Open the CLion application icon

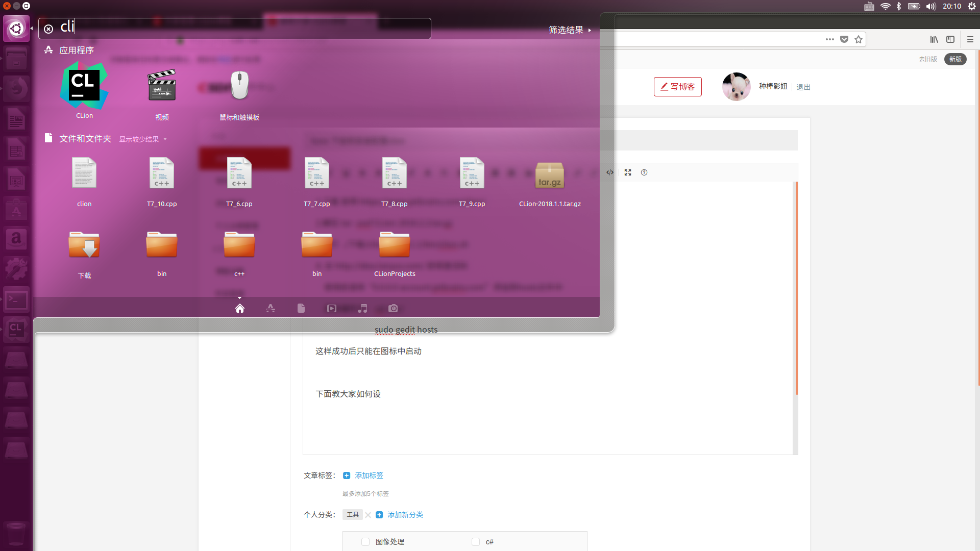click(84, 86)
